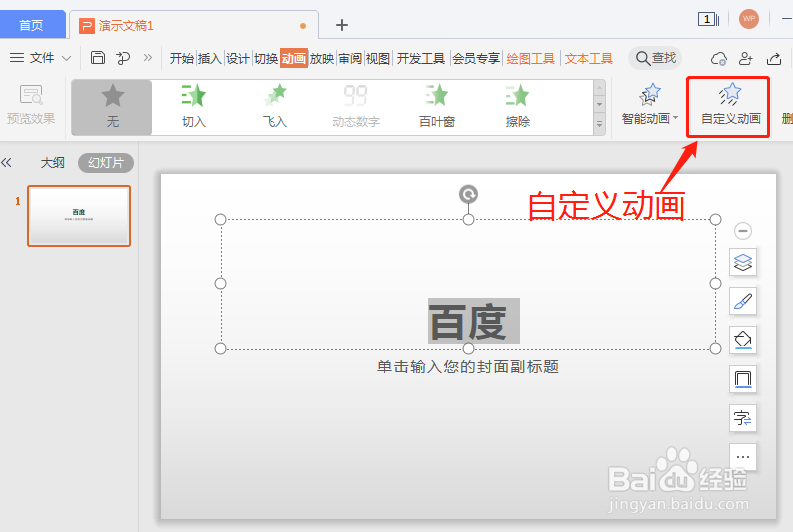Open the 绘图工具 ribbon tab
793x532 pixels.
(531, 59)
